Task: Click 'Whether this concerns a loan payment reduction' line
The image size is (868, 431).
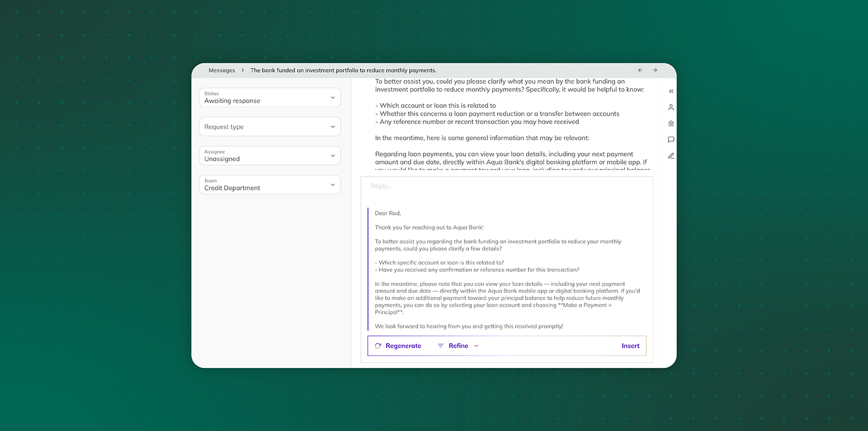Action: pos(497,114)
